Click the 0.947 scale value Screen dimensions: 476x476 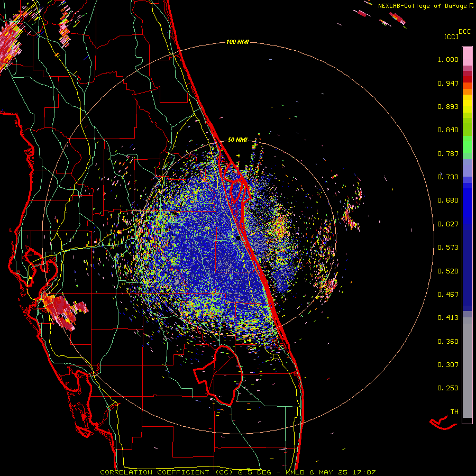pyautogui.click(x=448, y=83)
